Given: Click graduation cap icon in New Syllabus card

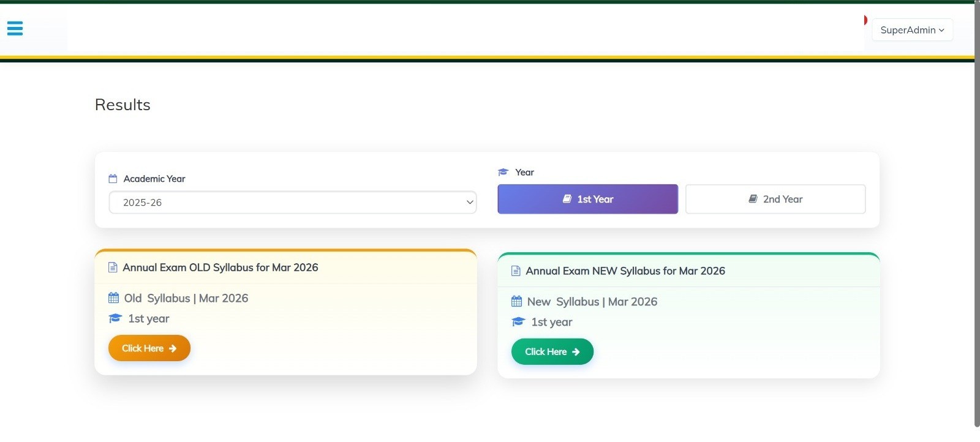Looking at the screenshot, I should click(518, 322).
